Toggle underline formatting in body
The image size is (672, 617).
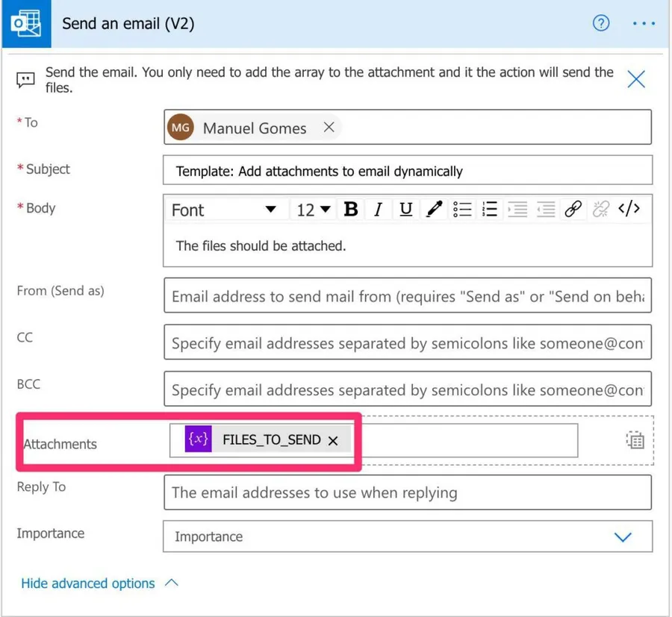pyautogui.click(x=405, y=210)
